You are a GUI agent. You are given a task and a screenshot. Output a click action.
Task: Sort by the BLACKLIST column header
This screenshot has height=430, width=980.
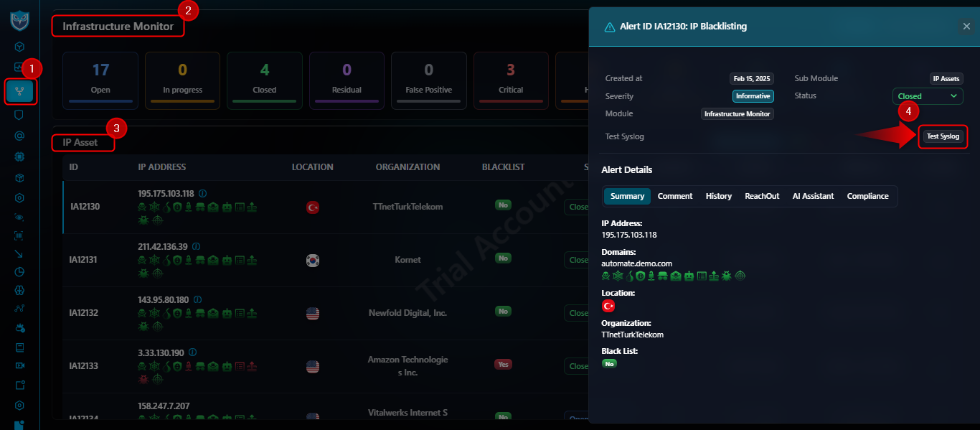[504, 167]
